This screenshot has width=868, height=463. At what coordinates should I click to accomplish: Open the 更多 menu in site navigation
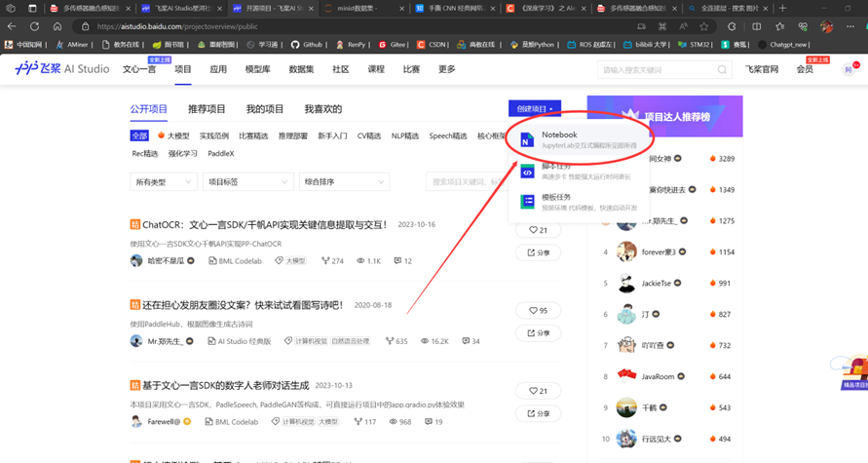tap(447, 69)
